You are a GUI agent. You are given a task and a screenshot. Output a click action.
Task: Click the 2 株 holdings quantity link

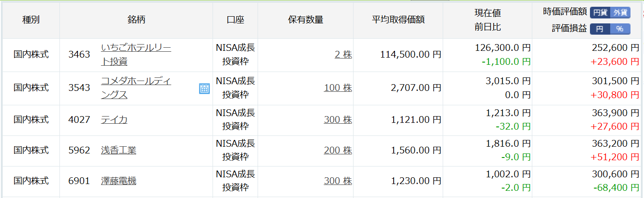pos(343,54)
